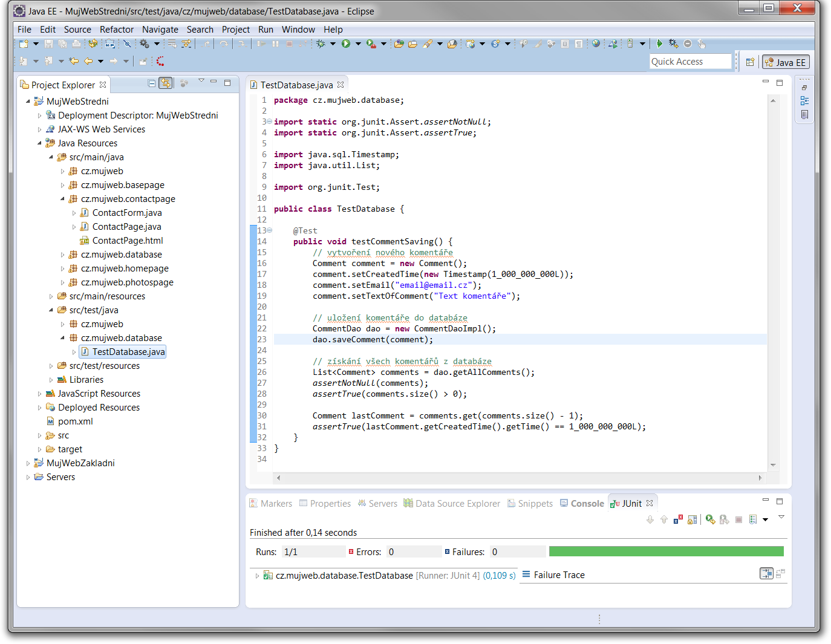The width and height of the screenshot is (831, 644).
Task: Rerun the JUnit test
Action: [x=710, y=519]
